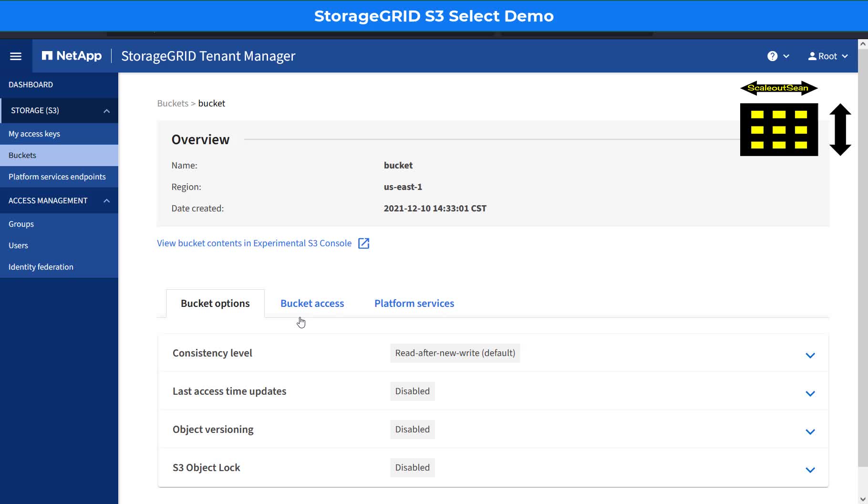Expand Last access time updates section
This screenshot has width=868, height=504.
point(810,393)
